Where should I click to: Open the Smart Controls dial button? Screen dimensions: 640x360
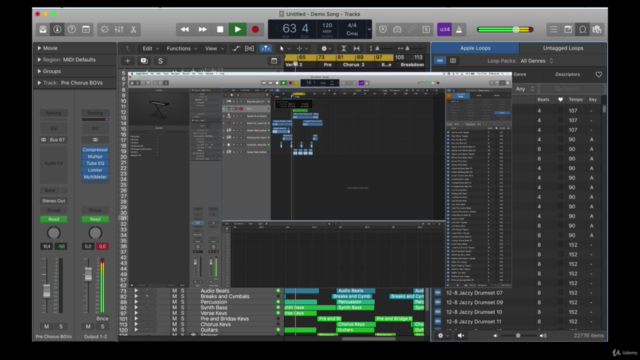coord(104,29)
